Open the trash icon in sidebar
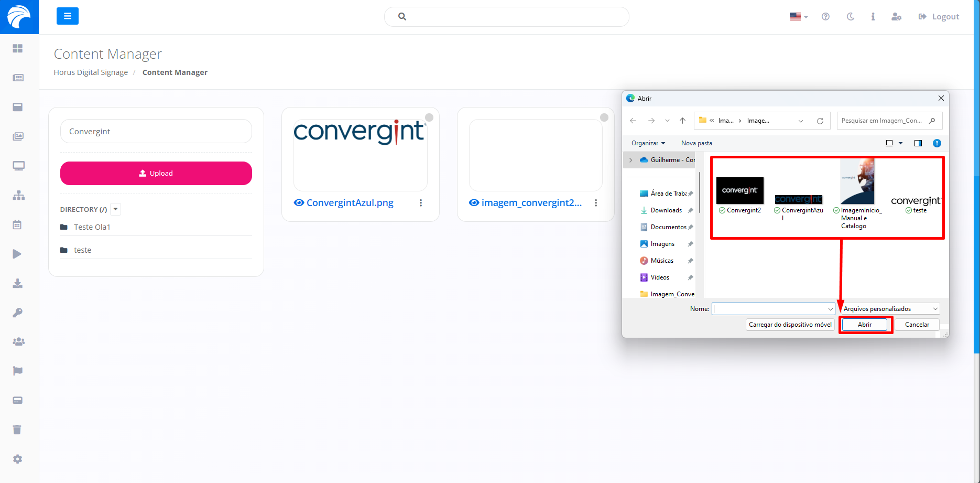The image size is (980, 483). [x=17, y=430]
